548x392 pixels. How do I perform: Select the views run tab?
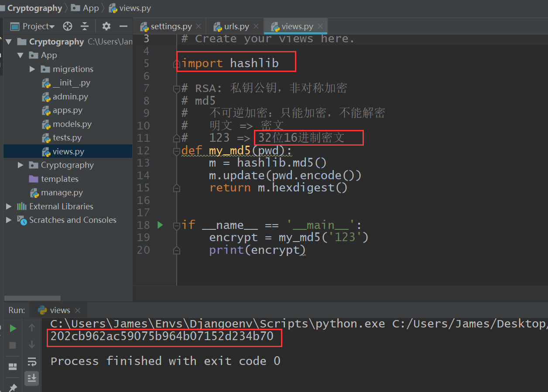pos(55,310)
